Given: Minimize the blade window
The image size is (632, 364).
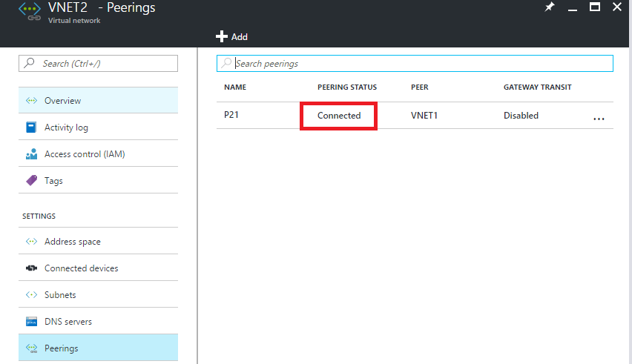Looking at the screenshot, I should point(573,9).
